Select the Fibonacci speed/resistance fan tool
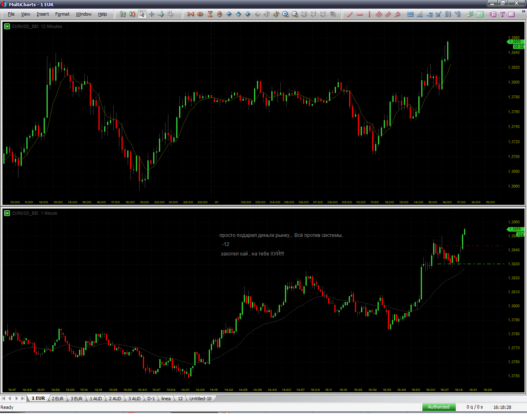527x420 pixels. tap(420, 14)
